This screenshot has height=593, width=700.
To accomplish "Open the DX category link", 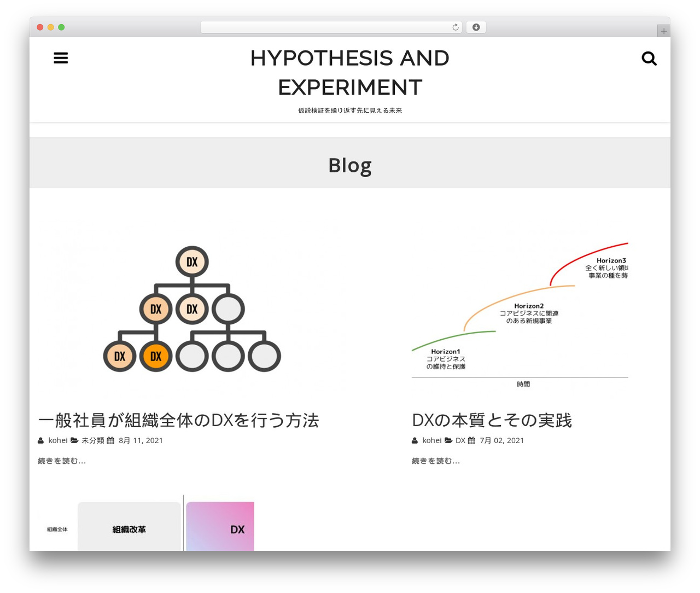I will pos(460,440).
